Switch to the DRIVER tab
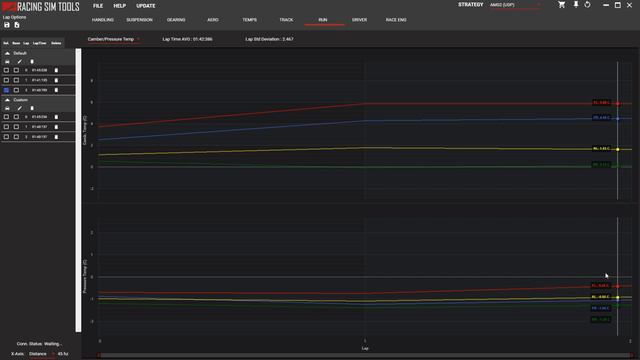This screenshot has height=360, width=640. [x=360, y=20]
